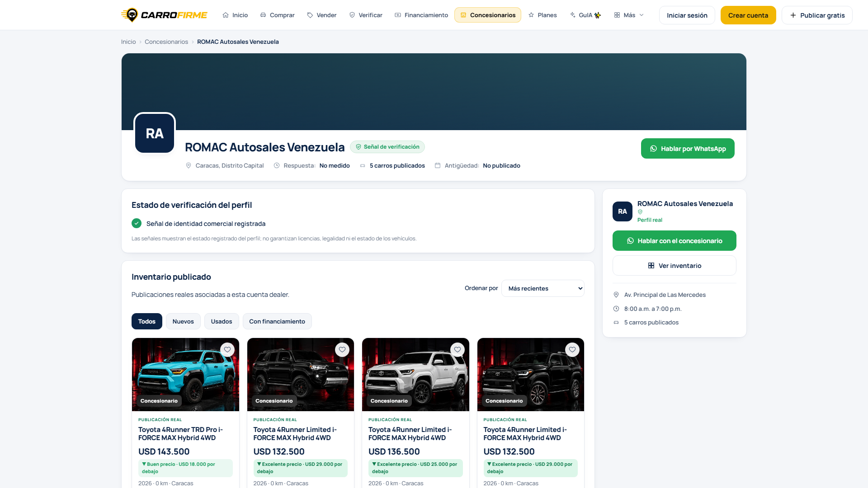Switch to Con financiamiento filter
Image resolution: width=868 pixels, height=488 pixels.
tap(277, 321)
